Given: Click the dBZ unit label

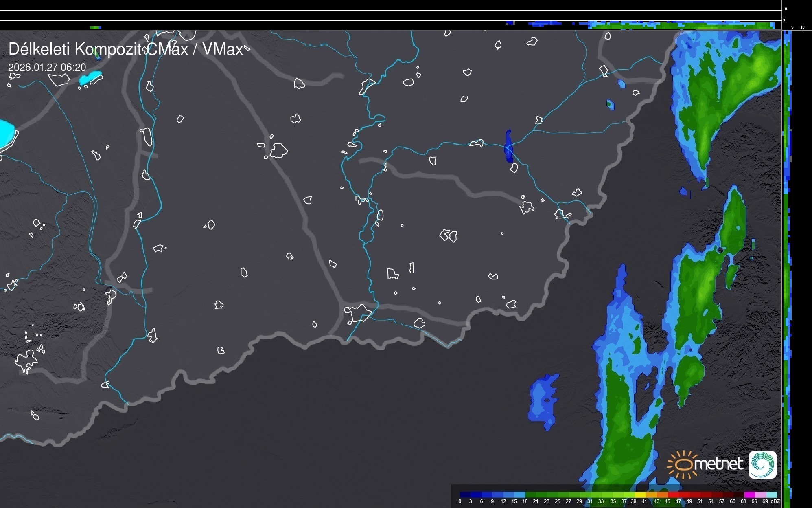Looking at the screenshot, I should point(775,501).
